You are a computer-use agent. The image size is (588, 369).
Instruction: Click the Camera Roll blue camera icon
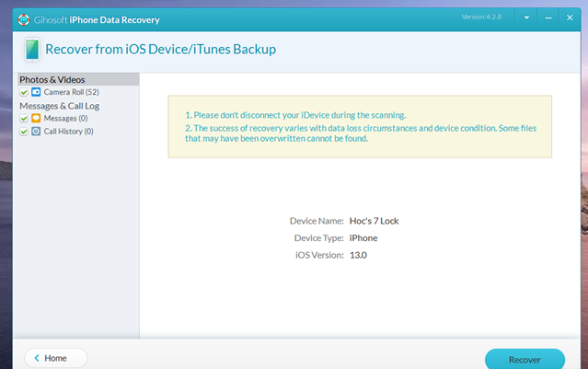(36, 92)
